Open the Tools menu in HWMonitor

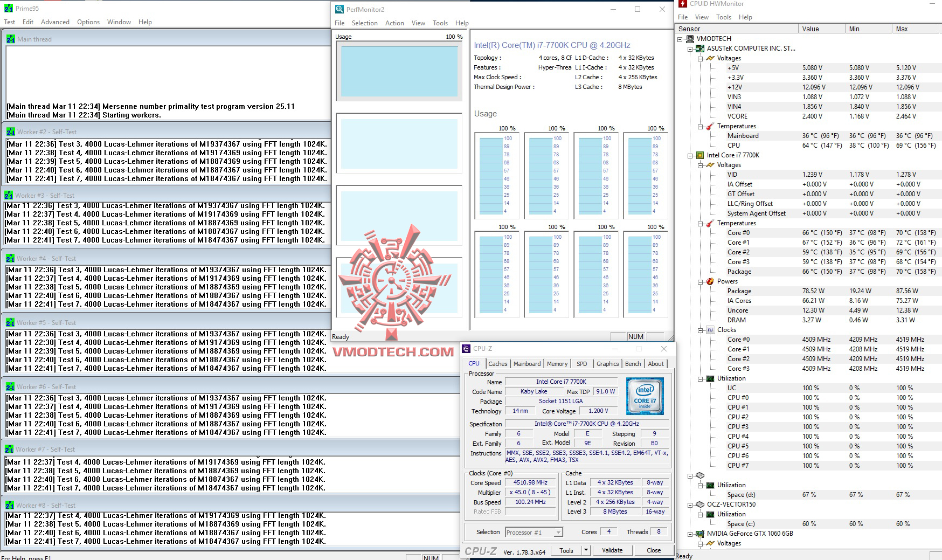click(x=724, y=17)
